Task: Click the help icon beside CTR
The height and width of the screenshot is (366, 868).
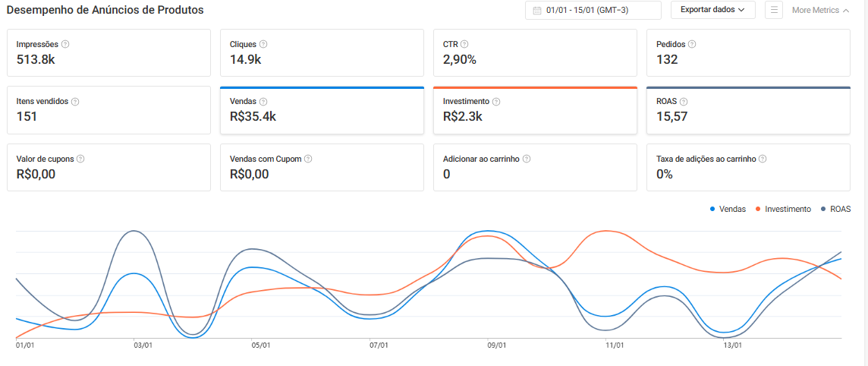Action: click(x=464, y=44)
